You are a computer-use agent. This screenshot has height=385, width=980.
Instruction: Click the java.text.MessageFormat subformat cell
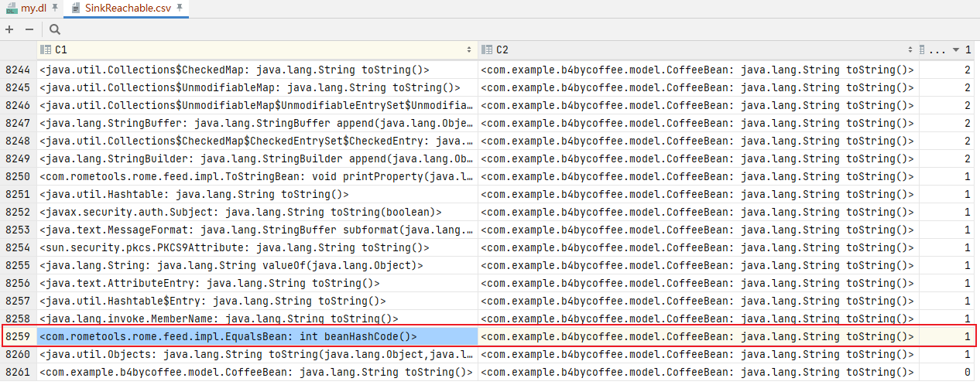click(257, 230)
